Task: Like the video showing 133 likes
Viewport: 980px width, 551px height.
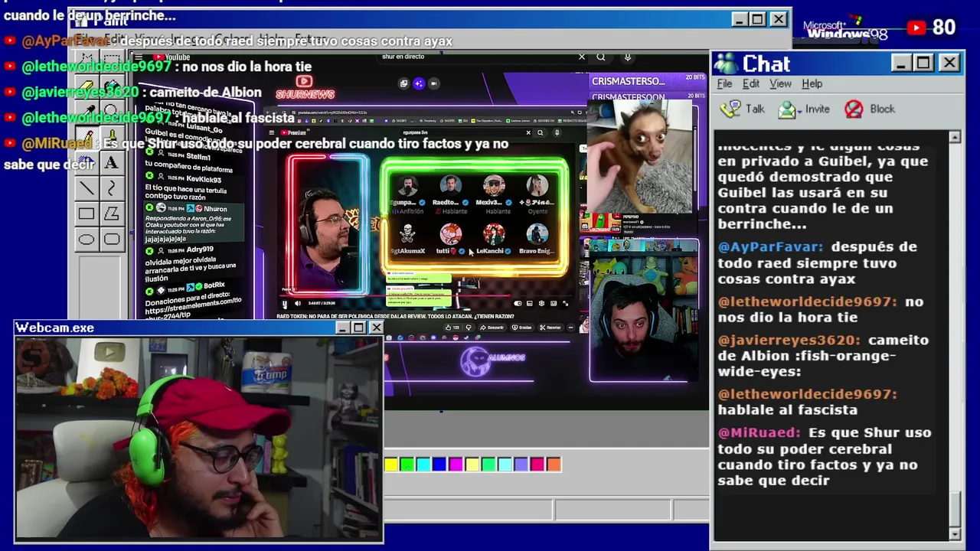Action: [x=452, y=328]
